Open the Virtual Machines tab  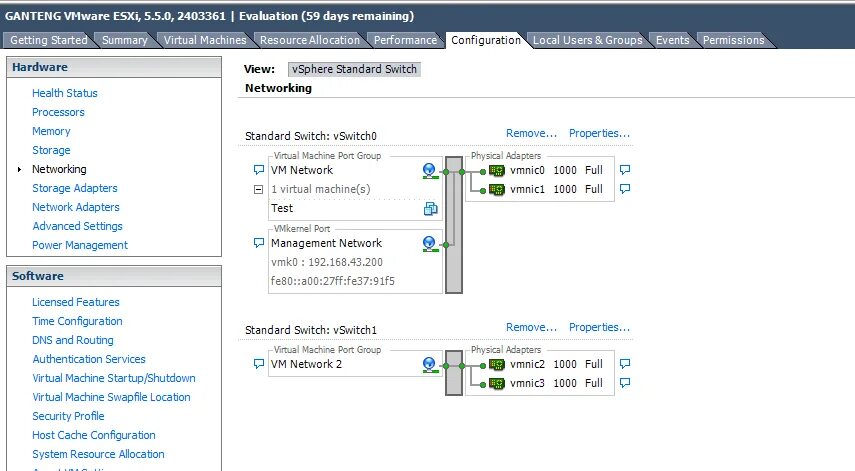[205, 40]
